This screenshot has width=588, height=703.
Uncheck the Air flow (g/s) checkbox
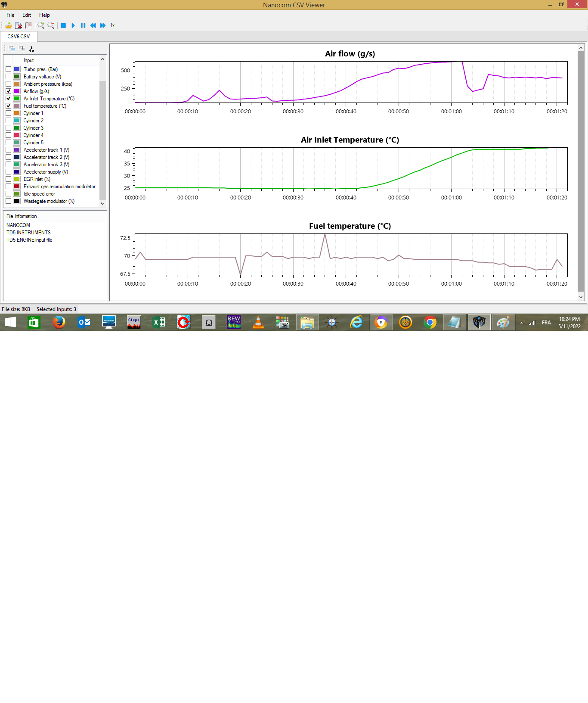coord(9,91)
